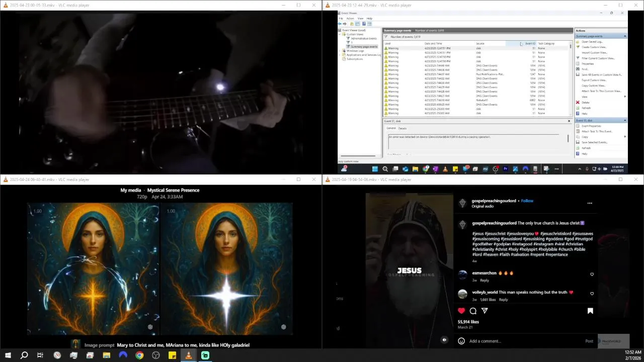Like the Instagram post with the red heart

(x=461, y=311)
